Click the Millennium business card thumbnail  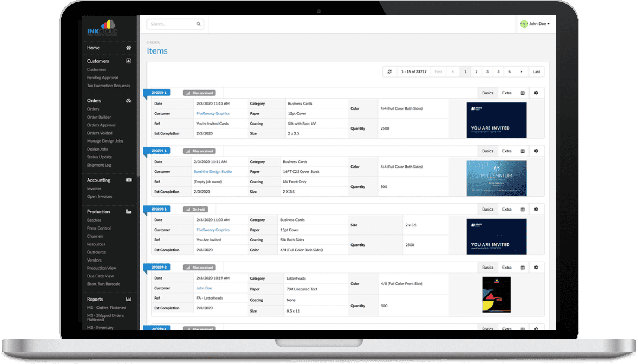[x=496, y=178]
